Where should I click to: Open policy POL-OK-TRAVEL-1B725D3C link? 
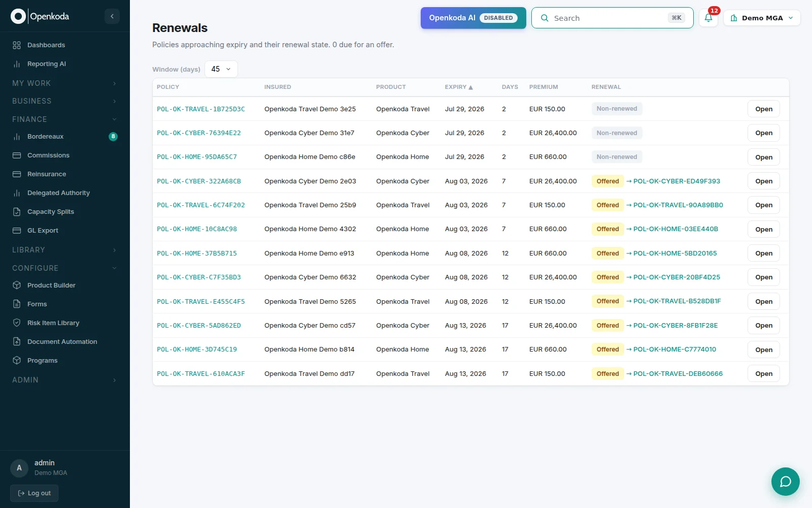[201, 109]
